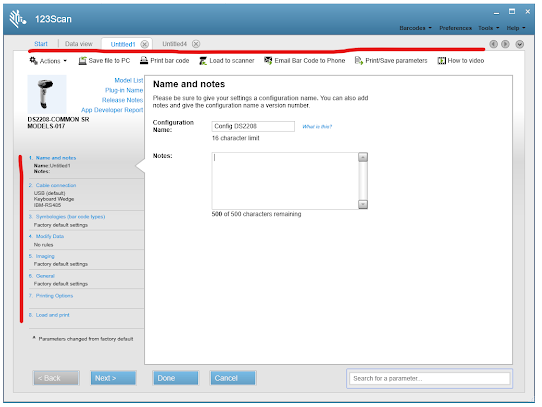Switch to the Data view tab

click(x=79, y=44)
